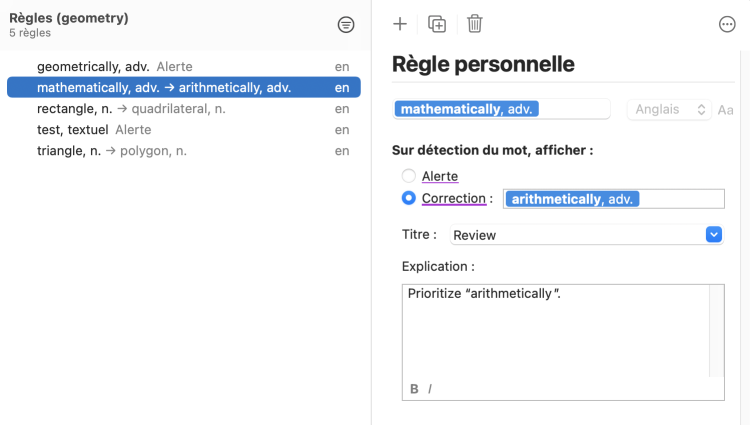Expand the Titre Review dropdown

point(713,234)
